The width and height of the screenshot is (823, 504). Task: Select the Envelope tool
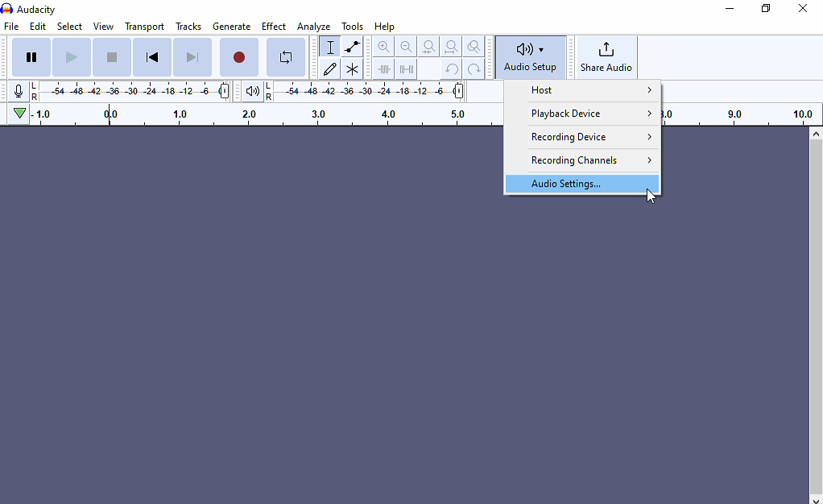pos(352,48)
